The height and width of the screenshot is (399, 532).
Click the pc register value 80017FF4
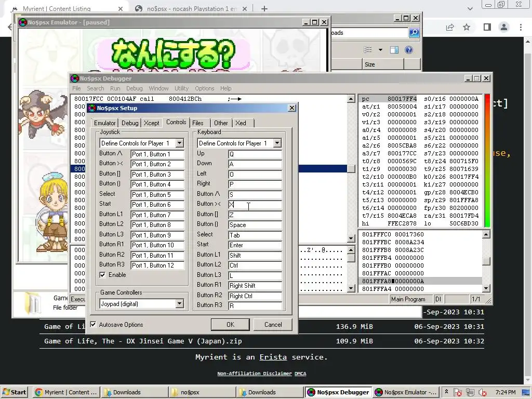click(x=402, y=99)
